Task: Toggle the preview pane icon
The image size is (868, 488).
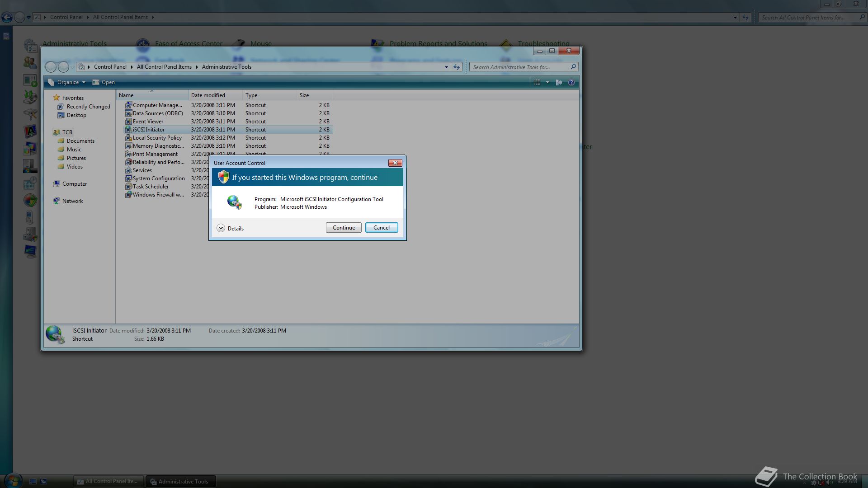Action: 559,82
